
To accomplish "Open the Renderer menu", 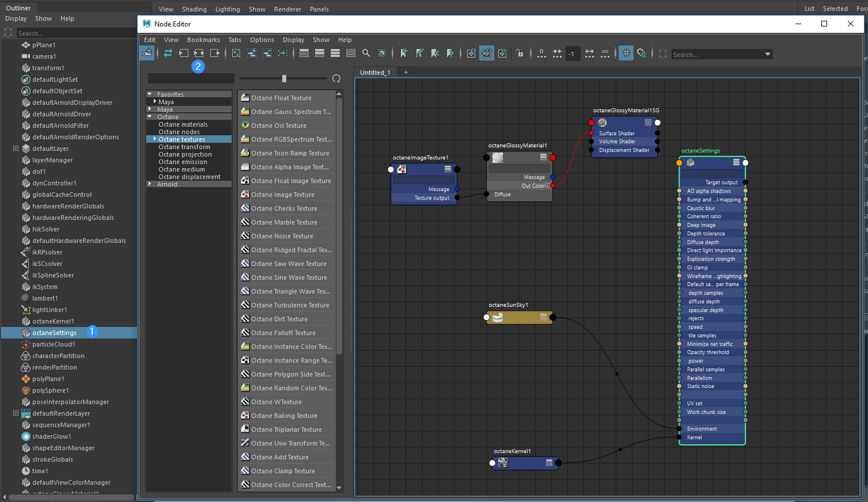I will pos(288,9).
